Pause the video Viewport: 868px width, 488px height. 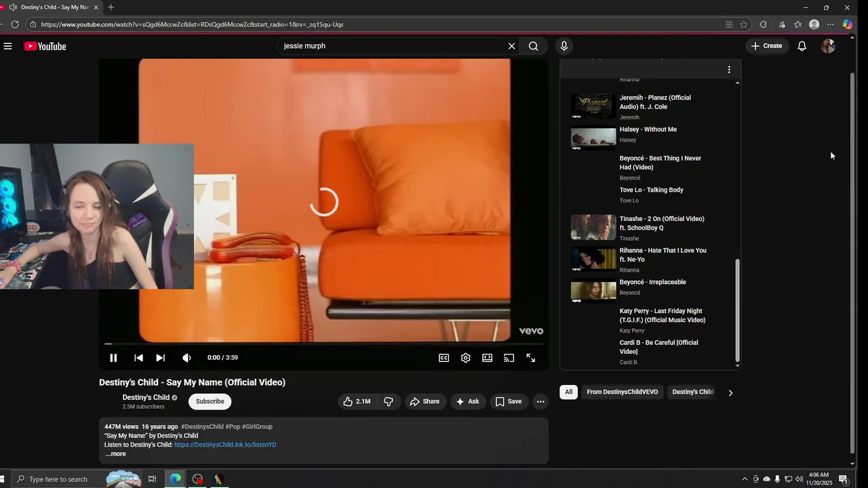click(x=113, y=358)
